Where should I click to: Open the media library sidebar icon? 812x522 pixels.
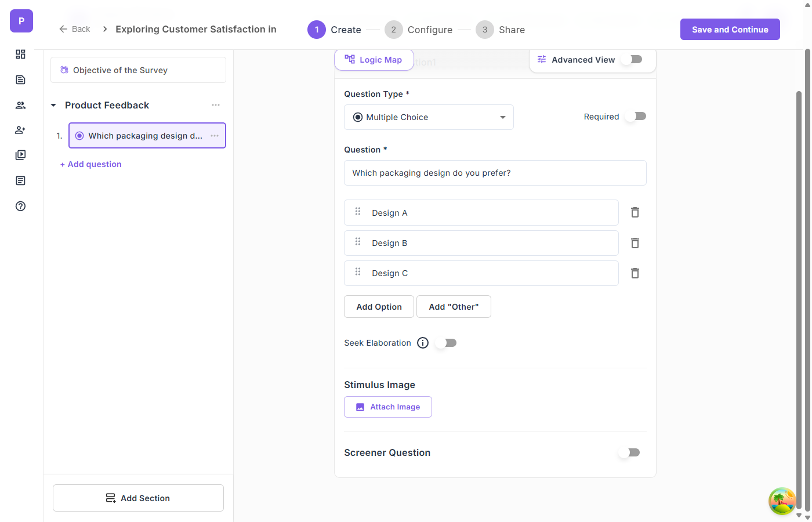[20, 155]
